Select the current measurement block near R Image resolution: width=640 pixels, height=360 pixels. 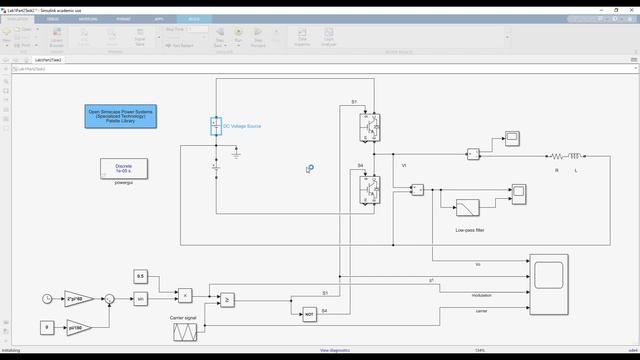coord(473,154)
